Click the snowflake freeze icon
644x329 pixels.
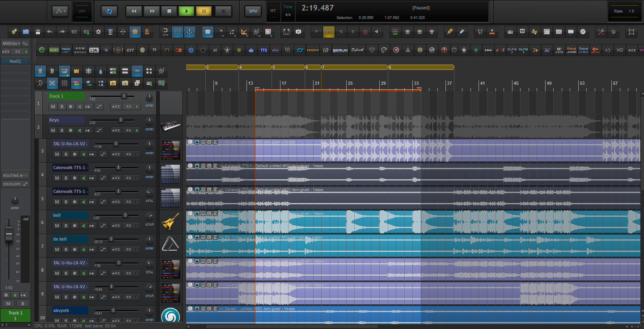point(88,71)
